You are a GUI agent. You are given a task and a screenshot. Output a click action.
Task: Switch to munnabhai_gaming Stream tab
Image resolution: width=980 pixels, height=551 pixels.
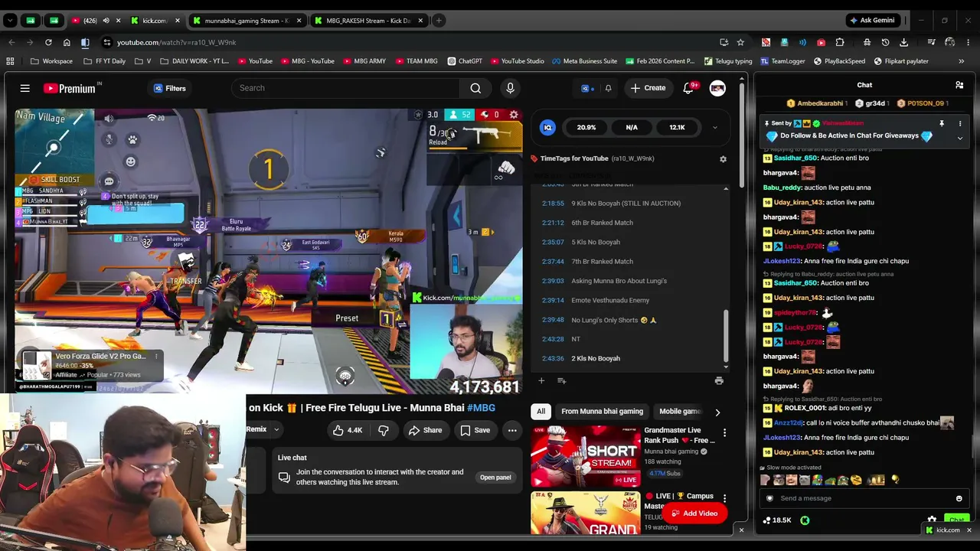247,21
